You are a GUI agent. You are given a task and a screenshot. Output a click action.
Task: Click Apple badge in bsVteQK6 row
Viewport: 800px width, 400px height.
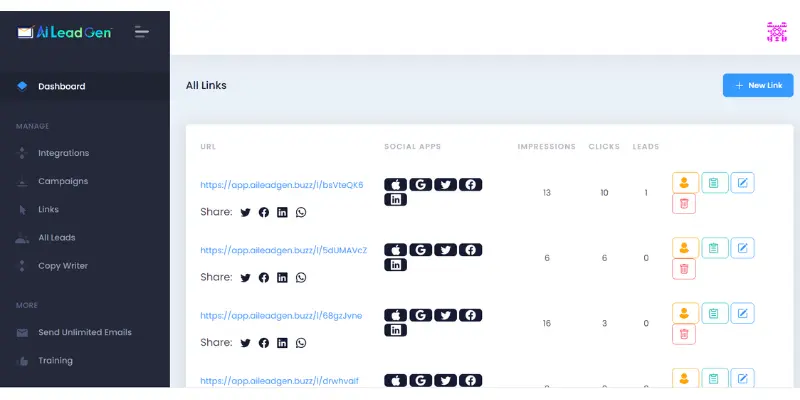pos(395,185)
